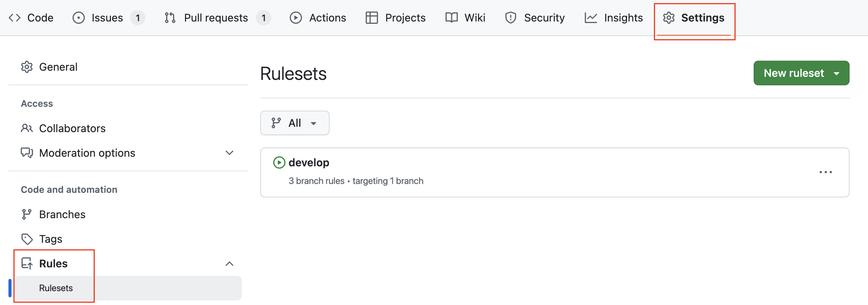Open the All branch filter dropdown
Screen dimensions: 868x305
coord(295,123)
